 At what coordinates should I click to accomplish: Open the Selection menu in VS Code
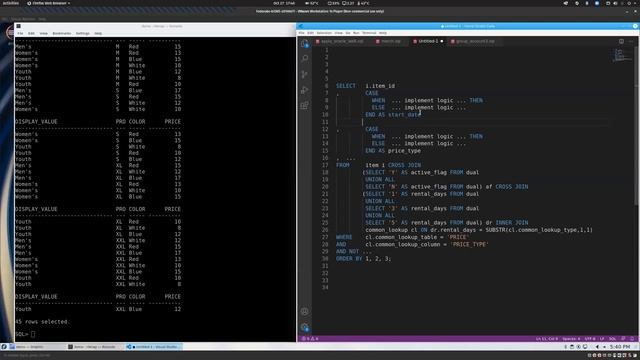click(x=324, y=33)
